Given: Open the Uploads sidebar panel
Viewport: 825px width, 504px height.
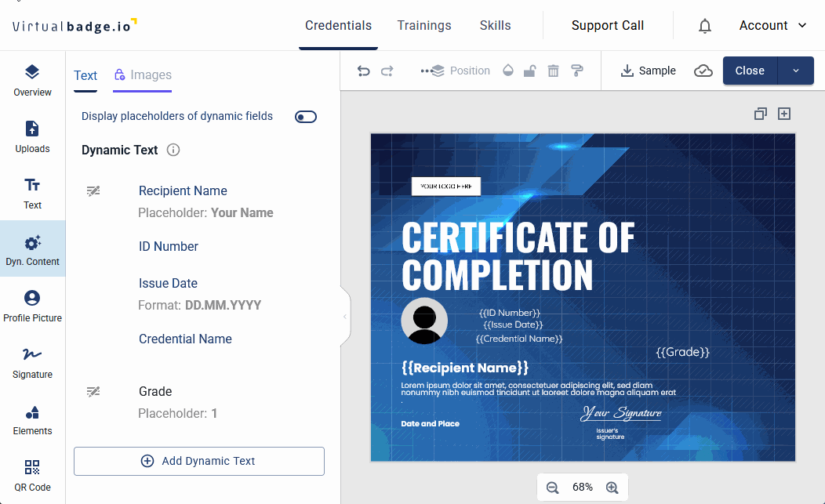Looking at the screenshot, I should [x=33, y=137].
